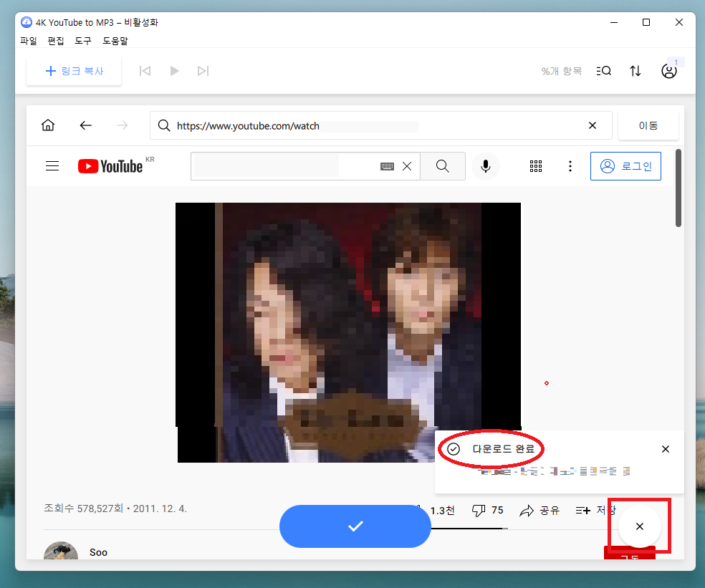
Task: Click the 다운로드 완료 notification text
Action: (x=503, y=448)
